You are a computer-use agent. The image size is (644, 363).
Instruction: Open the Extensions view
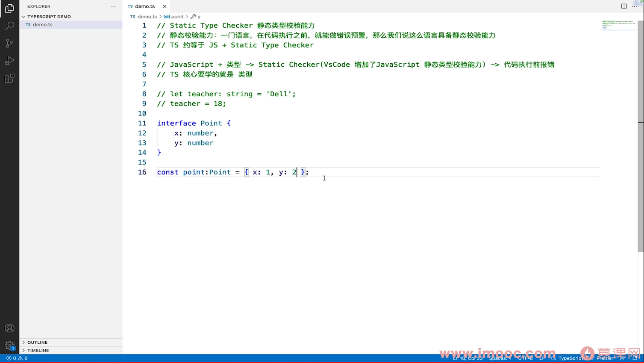[x=9, y=78]
